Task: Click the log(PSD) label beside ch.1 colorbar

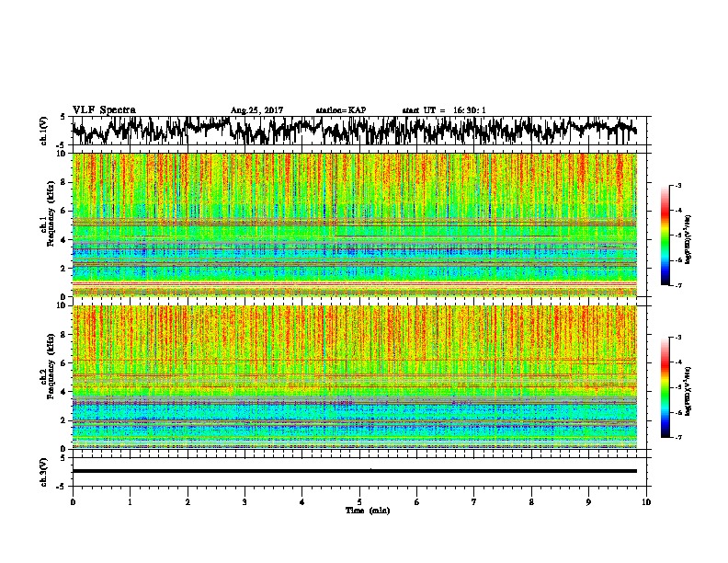Action: coord(688,240)
